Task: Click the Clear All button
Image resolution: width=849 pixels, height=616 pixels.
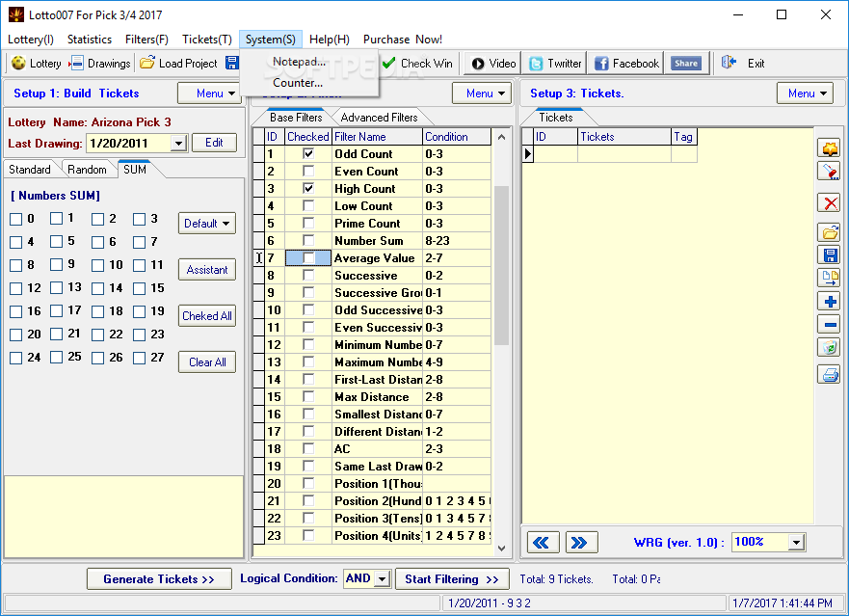Action: coord(207,362)
